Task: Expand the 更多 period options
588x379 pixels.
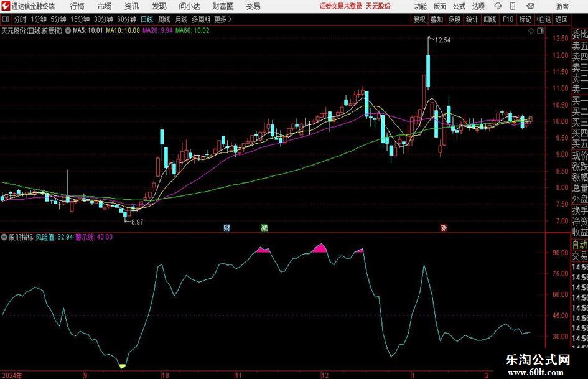Action: tap(223, 19)
